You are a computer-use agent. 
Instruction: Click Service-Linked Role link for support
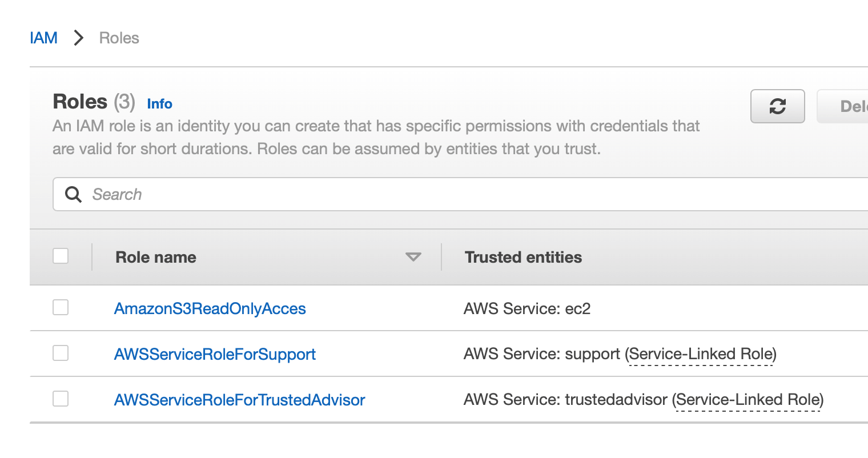pos(701,354)
